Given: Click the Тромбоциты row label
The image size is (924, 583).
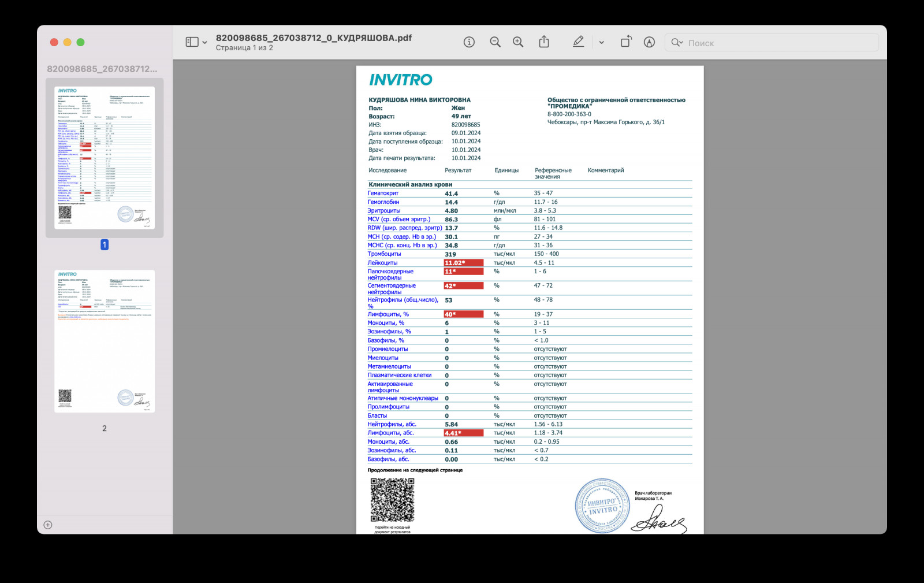Looking at the screenshot, I should pos(384,254).
